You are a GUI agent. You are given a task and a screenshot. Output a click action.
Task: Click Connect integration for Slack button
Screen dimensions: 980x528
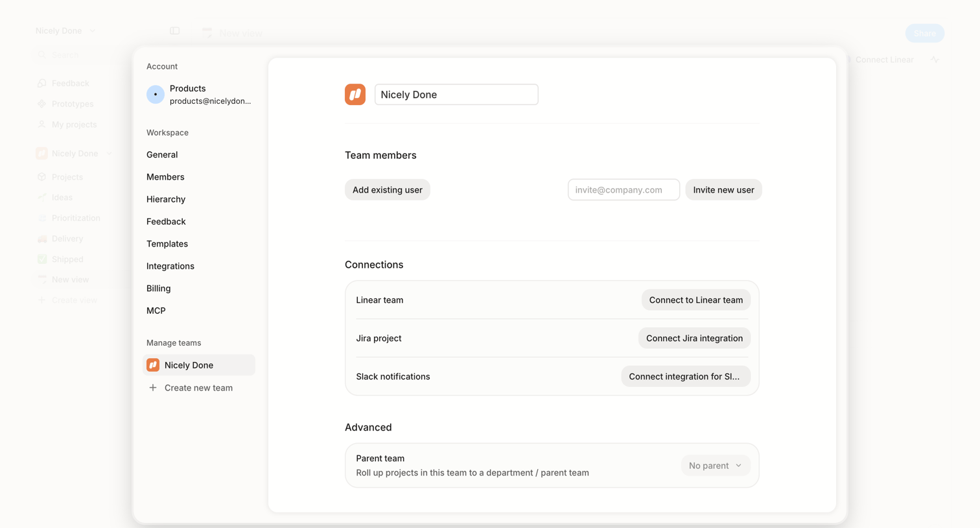pos(686,377)
